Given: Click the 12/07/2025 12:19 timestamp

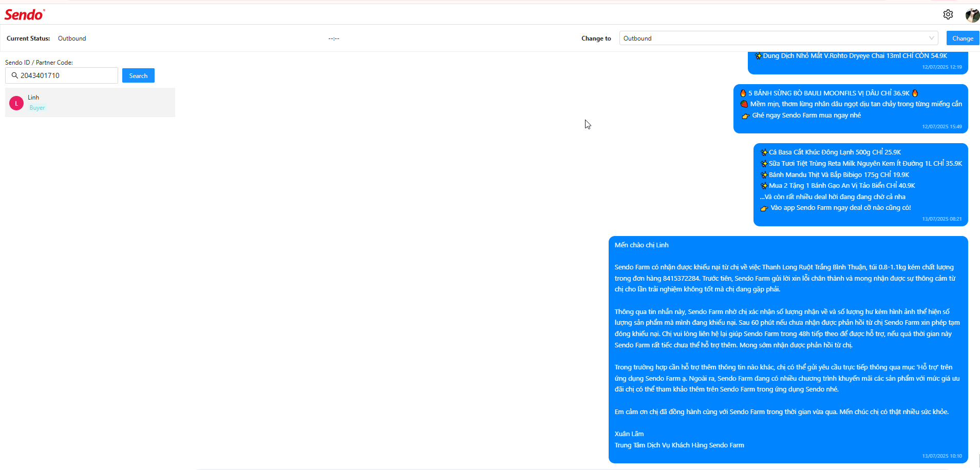Looking at the screenshot, I should coord(942,67).
